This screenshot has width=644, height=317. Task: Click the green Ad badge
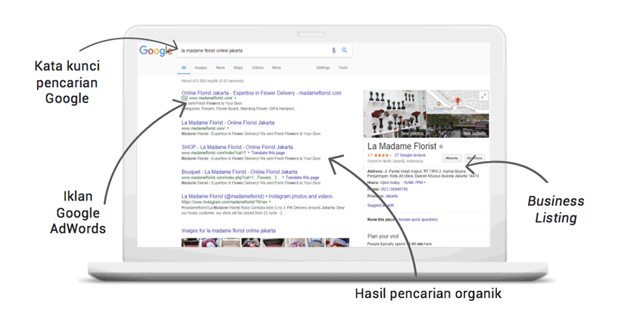(x=184, y=98)
